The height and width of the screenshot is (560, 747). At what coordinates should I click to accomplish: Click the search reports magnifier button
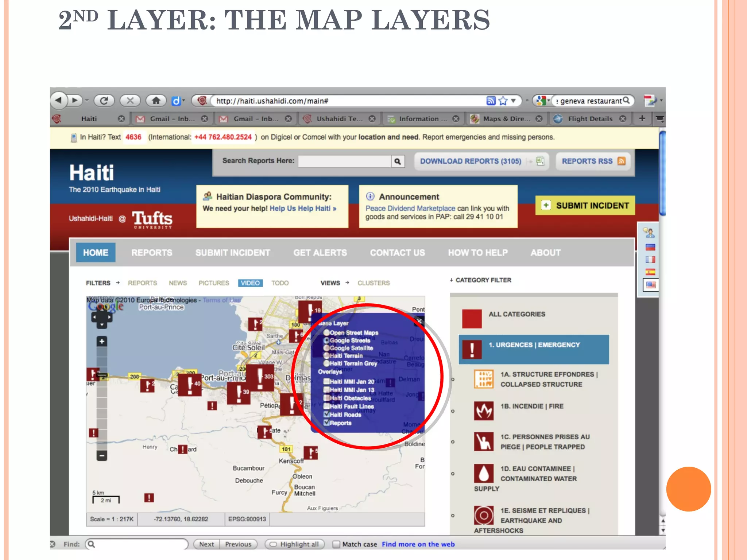coord(398,161)
